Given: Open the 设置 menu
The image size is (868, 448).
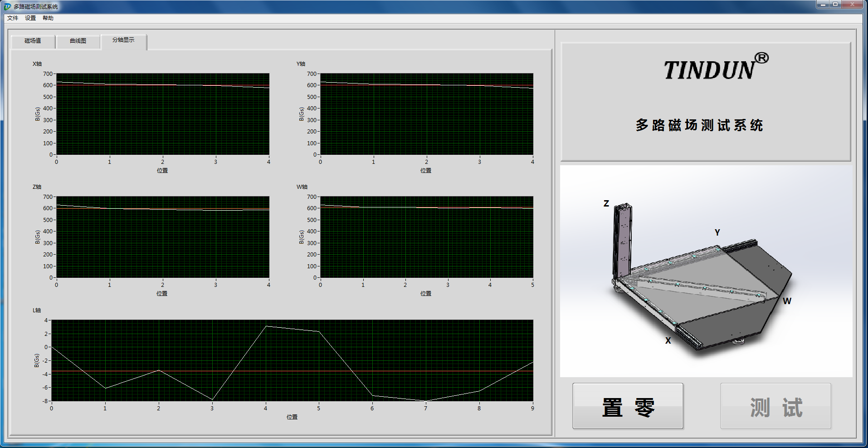Looking at the screenshot, I should (30, 18).
